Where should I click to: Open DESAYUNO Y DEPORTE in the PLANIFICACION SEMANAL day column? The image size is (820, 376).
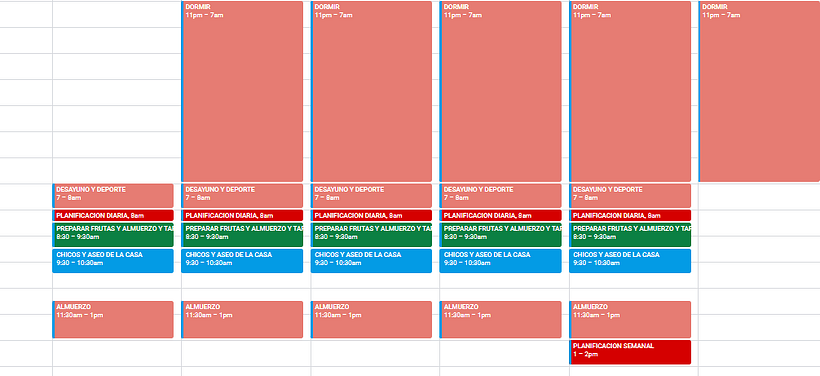click(x=630, y=196)
